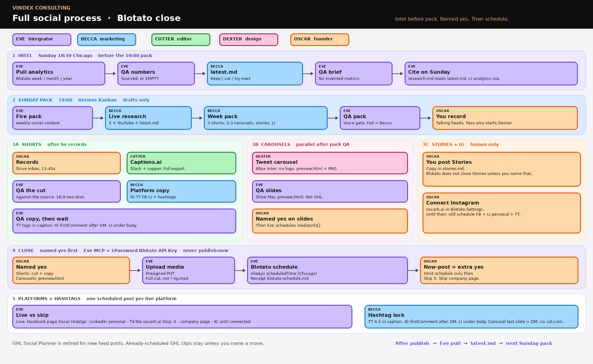Click the 'Hermes Kanban' label
This screenshot has height=364, width=593.
pos(97,100)
